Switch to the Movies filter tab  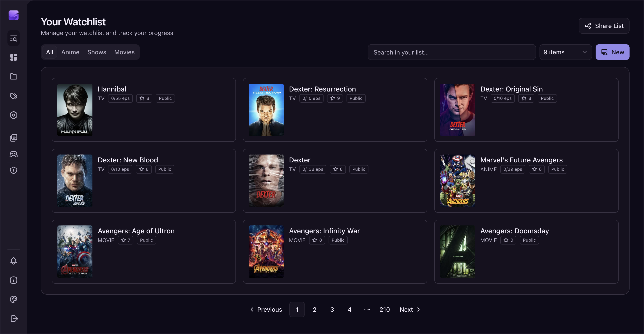124,52
